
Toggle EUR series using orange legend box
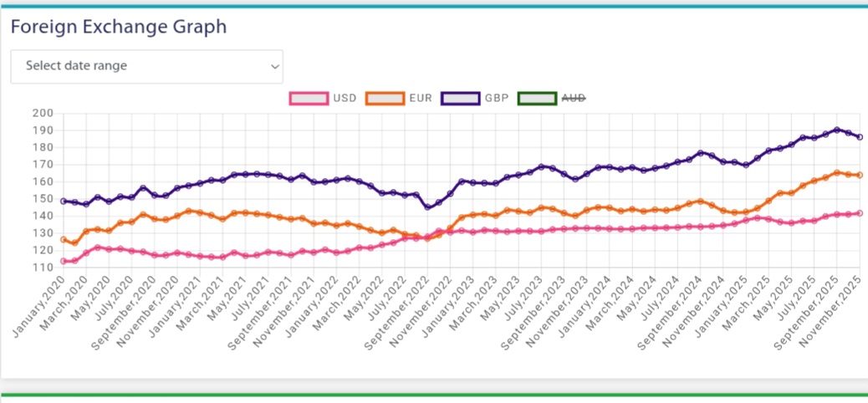384,98
